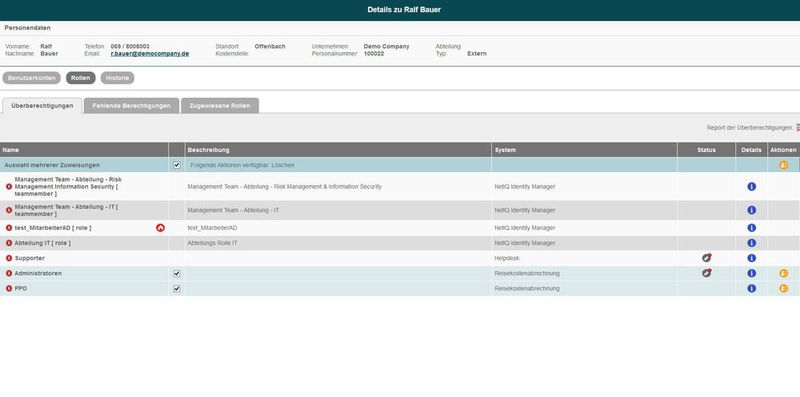800x397 pixels.
Task: Select test_MitarbeiterAD [ role ] entry
Action: pos(53,228)
